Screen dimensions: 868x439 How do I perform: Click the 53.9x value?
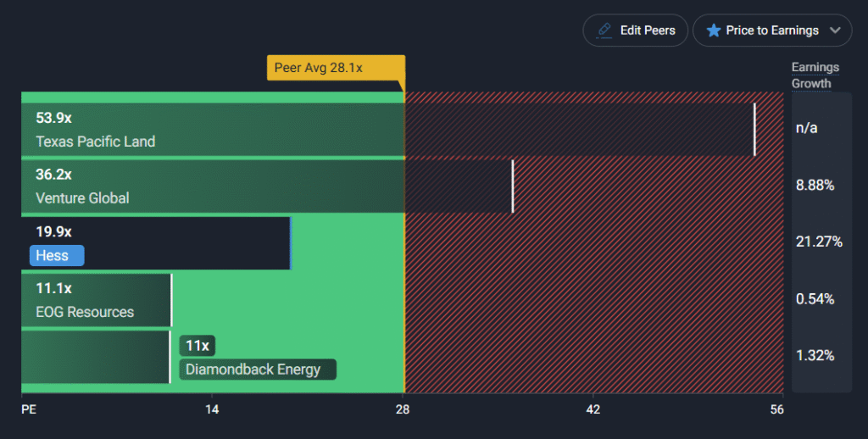(53, 118)
